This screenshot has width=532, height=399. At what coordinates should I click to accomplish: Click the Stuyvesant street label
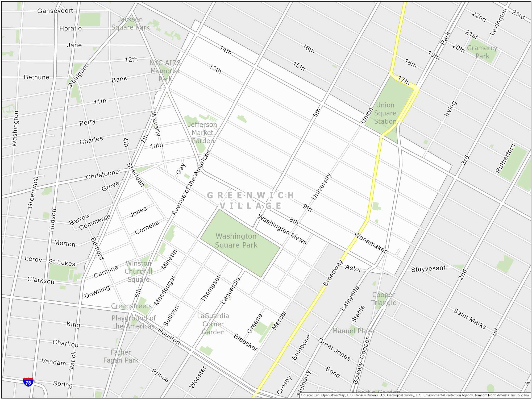(428, 269)
